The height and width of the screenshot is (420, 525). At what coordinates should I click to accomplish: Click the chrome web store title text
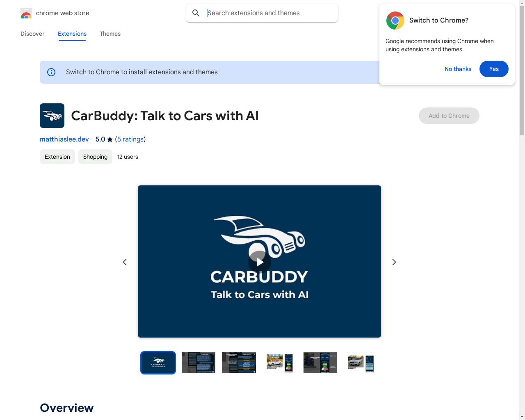tap(63, 13)
